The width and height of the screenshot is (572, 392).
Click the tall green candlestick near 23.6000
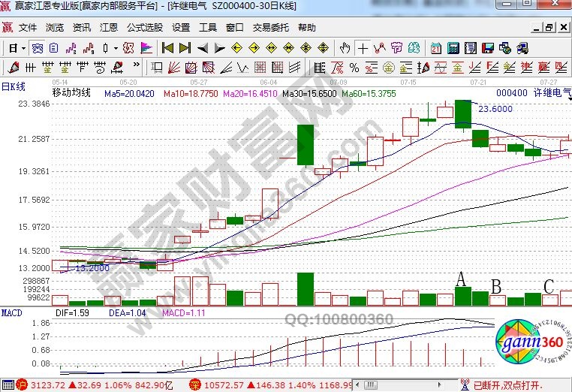click(x=463, y=113)
